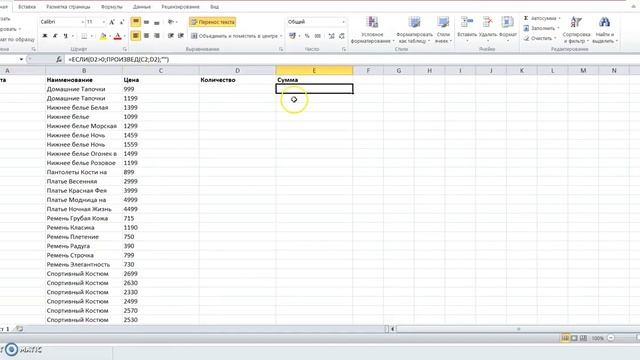The image size is (640, 360).
Task: Open the Формулы tab
Action: pos(111,7)
